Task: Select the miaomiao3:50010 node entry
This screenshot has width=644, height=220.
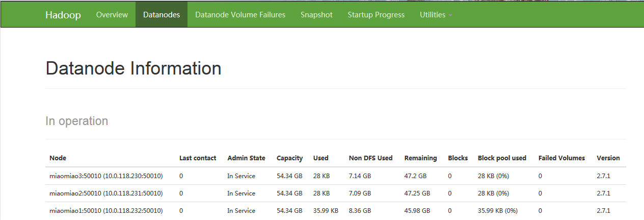Action: (106, 176)
